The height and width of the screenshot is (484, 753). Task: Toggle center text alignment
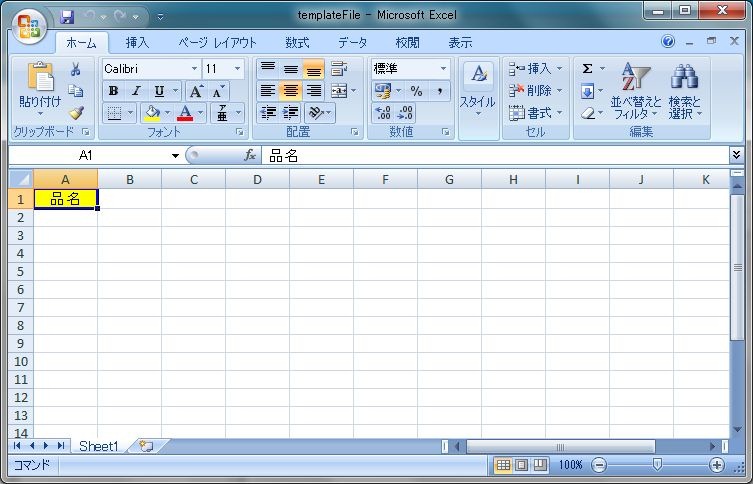coord(291,91)
